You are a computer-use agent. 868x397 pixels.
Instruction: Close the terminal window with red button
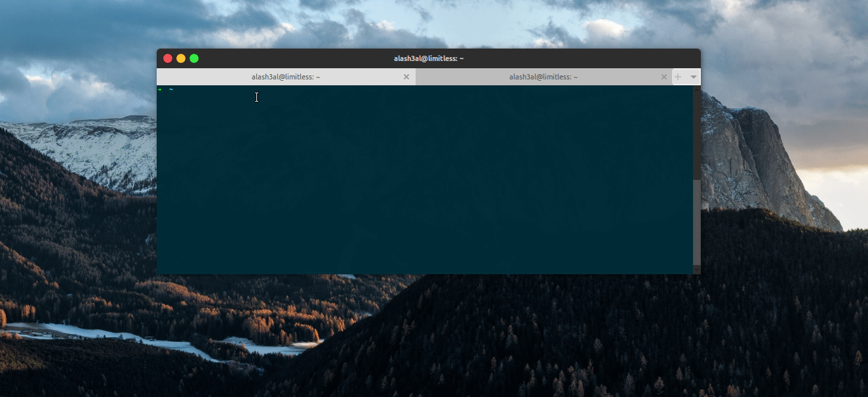coord(168,58)
